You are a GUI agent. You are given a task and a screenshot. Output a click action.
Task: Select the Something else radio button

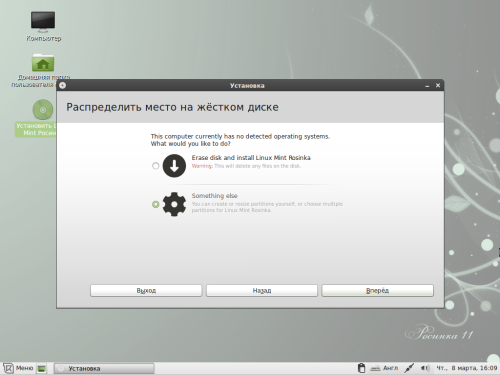tap(155, 204)
